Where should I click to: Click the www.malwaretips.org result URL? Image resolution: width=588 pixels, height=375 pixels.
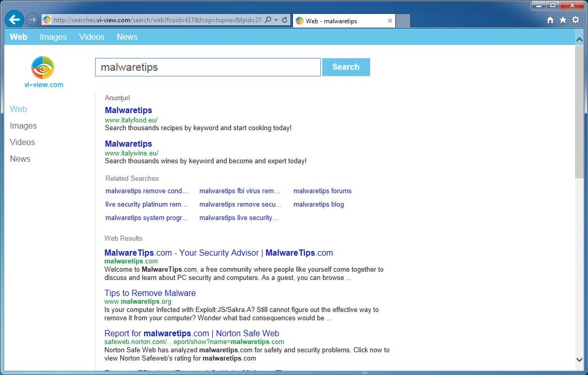point(137,302)
